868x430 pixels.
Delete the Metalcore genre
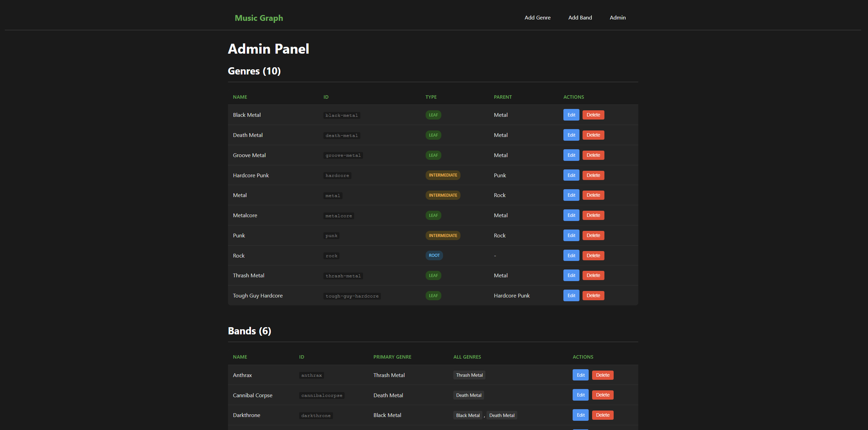(x=593, y=215)
